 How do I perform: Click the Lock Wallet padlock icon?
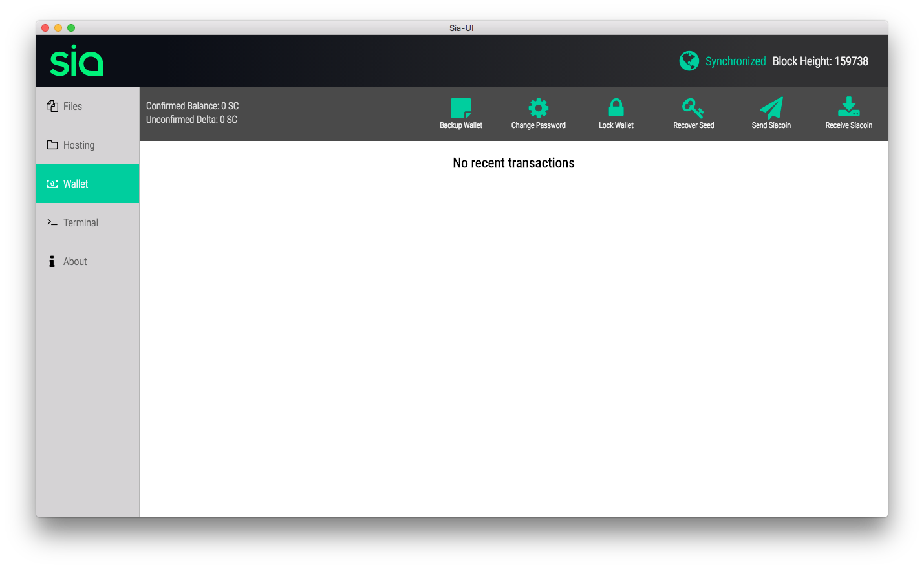tap(616, 107)
